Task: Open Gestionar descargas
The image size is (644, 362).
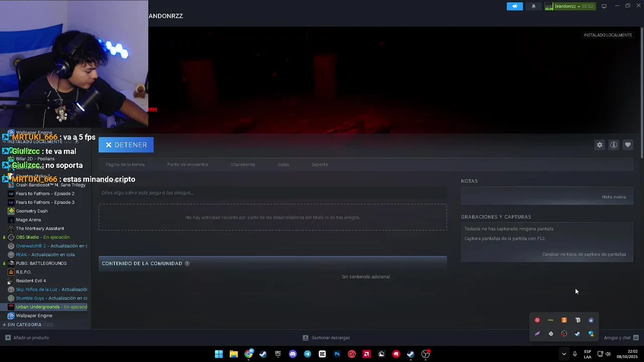Action: [326, 338]
